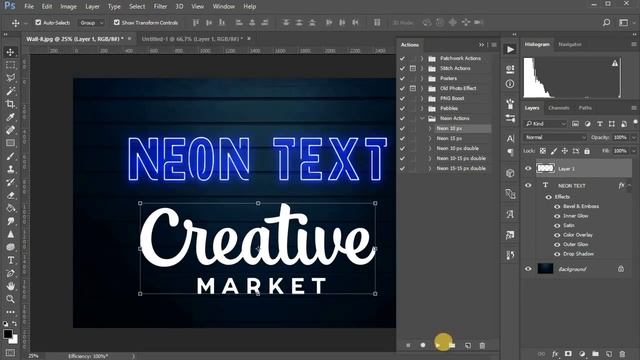The height and width of the screenshot is (360, 640).
Task: Open the File menu
Action: (29, 7)
